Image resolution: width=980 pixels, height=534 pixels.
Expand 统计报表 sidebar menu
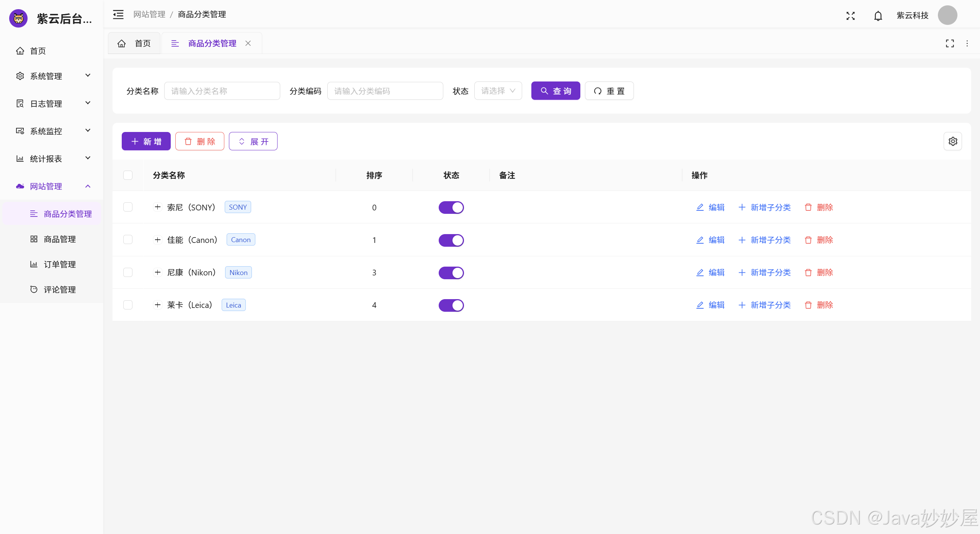(52, 158)
